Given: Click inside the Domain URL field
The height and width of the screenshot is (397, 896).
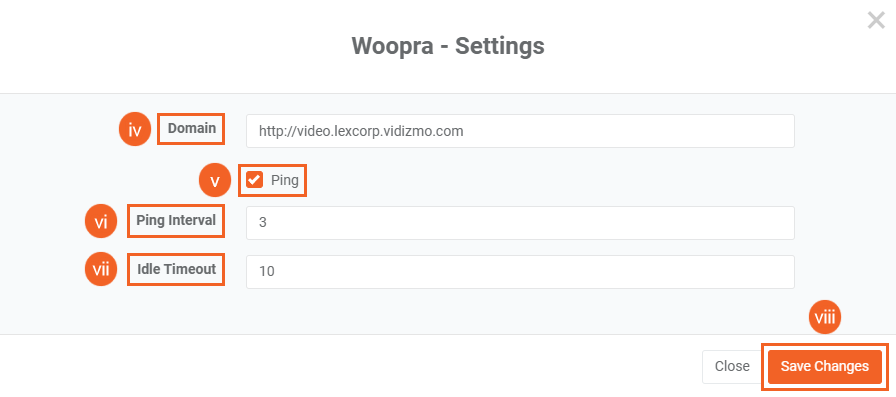Looking at the screenshot, I should pyautogui.click(x=520, y=131).
